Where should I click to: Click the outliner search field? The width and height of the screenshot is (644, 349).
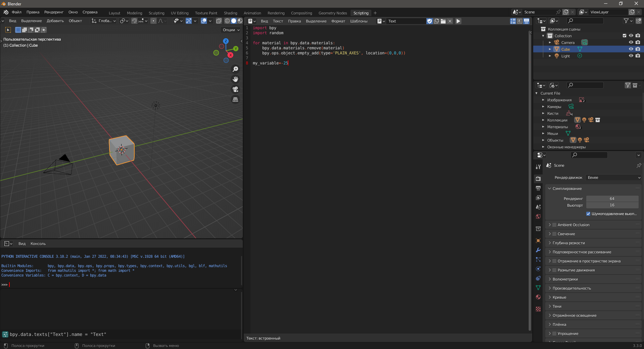click(x=585, y=21)
